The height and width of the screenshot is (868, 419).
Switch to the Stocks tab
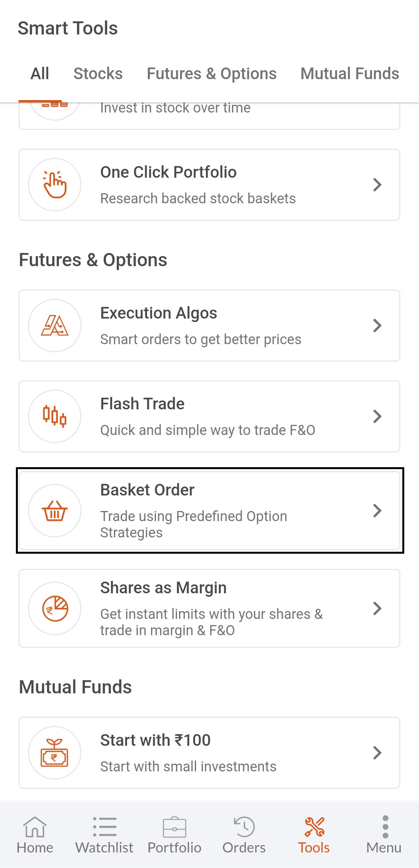click(x=98, y=74)
